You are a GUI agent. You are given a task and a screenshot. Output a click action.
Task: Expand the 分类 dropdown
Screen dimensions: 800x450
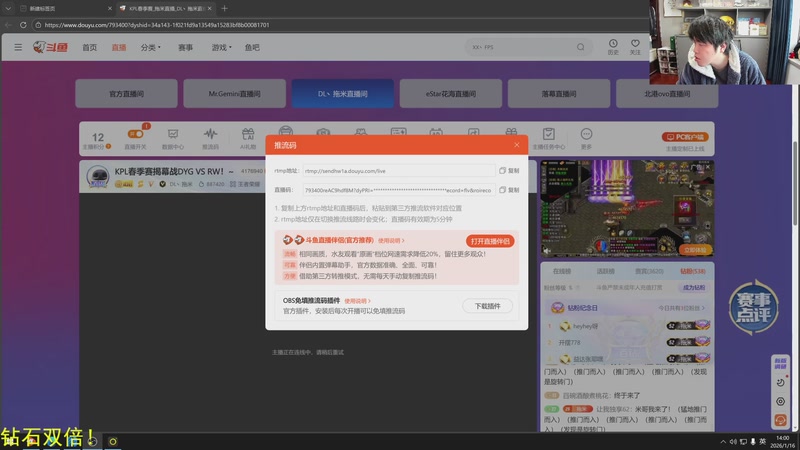click(151, 47)
